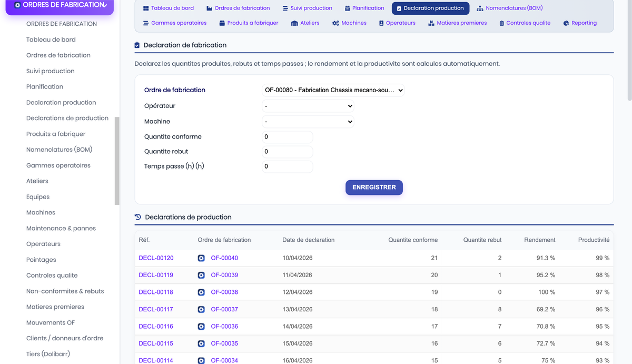
Task: Open the Machine dropdown
Action: pos(308,122)
